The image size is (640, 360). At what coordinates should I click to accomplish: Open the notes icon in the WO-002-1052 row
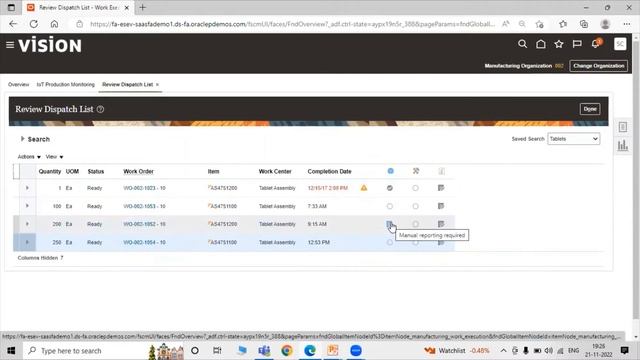coord(441,224)
